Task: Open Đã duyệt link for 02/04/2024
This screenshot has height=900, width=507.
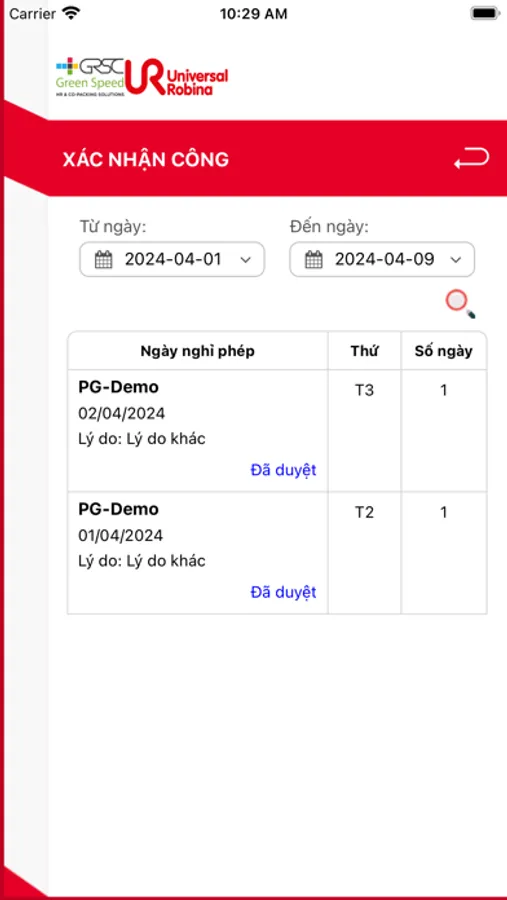Action: pos(283,470)
